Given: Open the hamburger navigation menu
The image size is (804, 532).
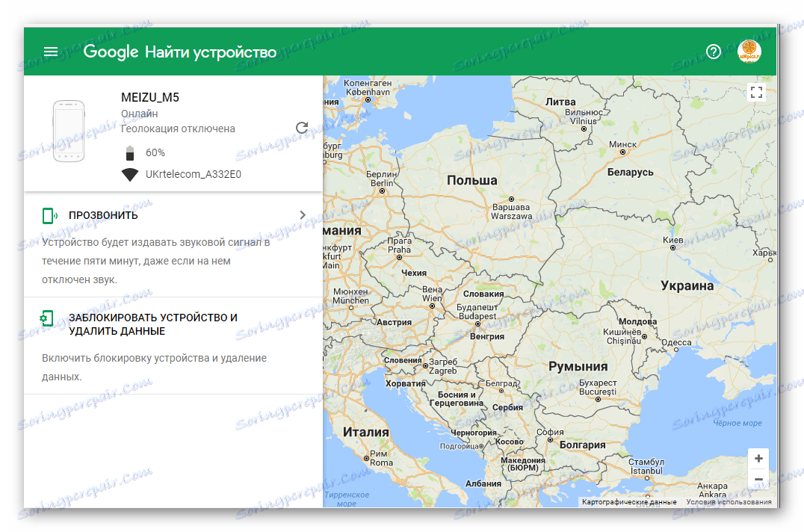Looking at the screenshot, I should pos(51,52).
